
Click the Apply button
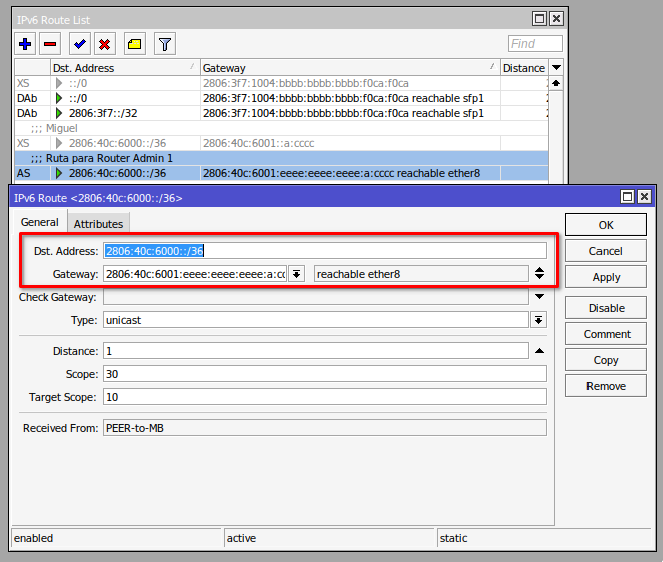click(x=606, y=277)
